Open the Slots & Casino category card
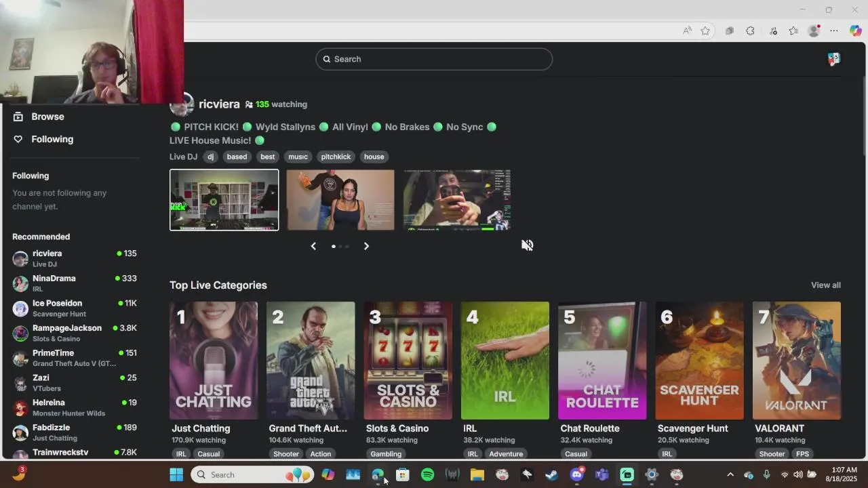The height and width of the screenshot is (488, 868). (408, 361)
